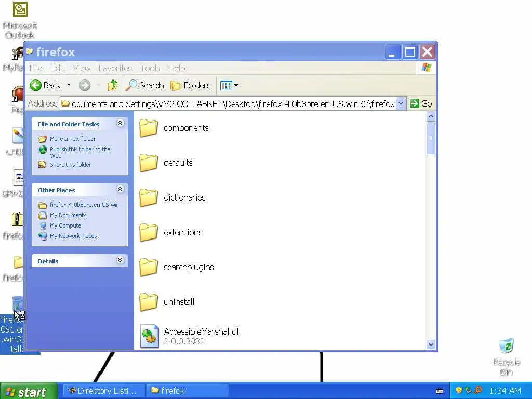This screenshot has height=399, width=532.
Task: Open the Back history dropdown arrow
Action: click(69, 85)
